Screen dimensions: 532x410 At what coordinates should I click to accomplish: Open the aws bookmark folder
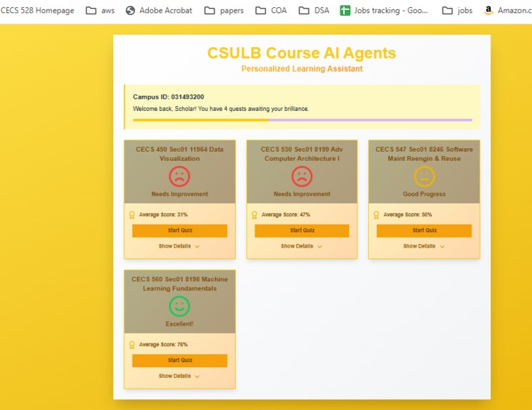(x=100, y=11)
